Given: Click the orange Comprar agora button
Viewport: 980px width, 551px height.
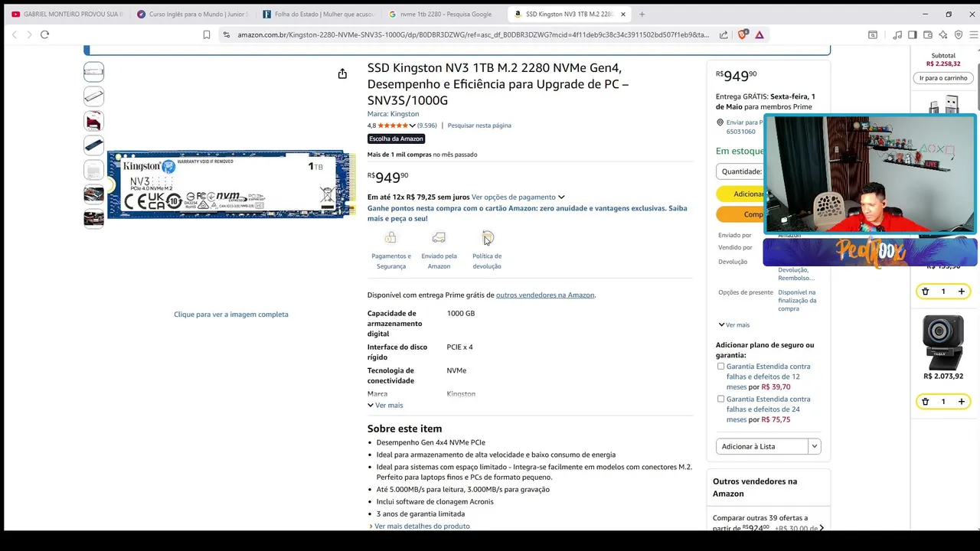Looking at the screenshot, I should click(740, 214).
